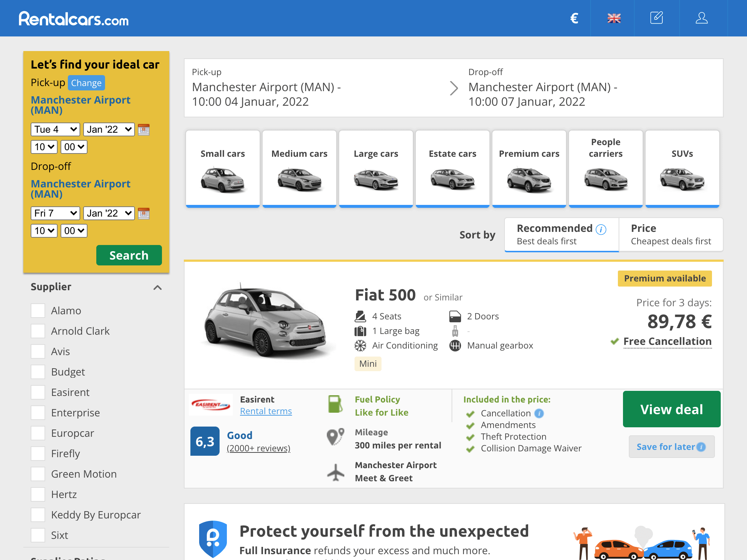Select the Premium cars category

[x=529, y=169]
